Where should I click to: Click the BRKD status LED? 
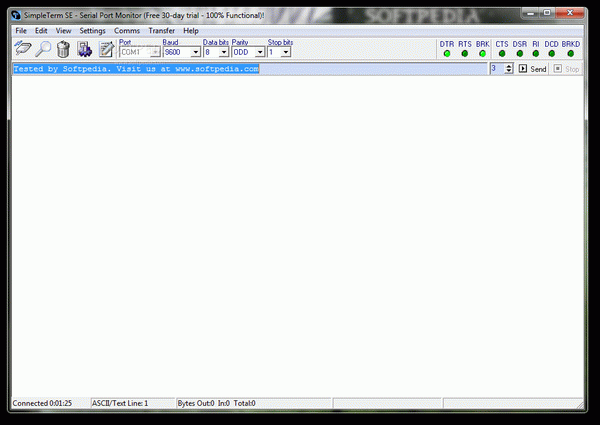point(571,54)
